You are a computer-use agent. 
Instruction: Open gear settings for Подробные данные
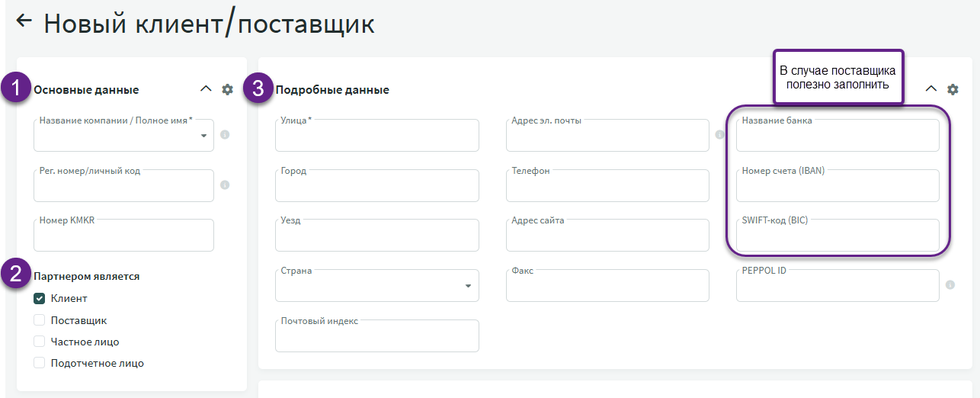[x=953, y=89]
